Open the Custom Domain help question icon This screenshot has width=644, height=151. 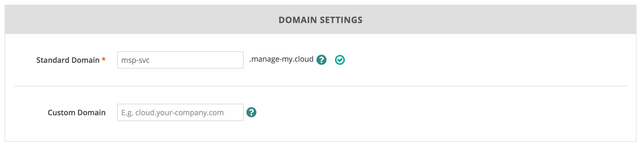click(x=251, y=112)
